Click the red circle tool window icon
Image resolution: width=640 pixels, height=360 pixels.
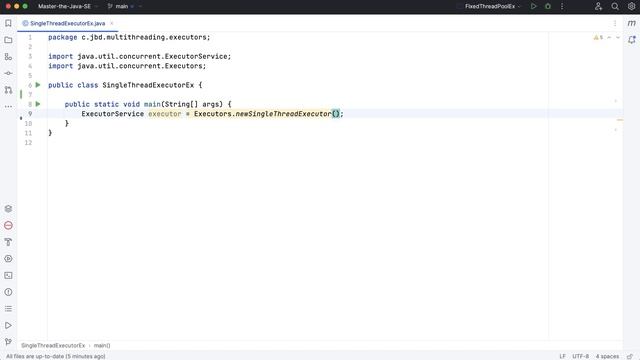click(x=8, y=225)
